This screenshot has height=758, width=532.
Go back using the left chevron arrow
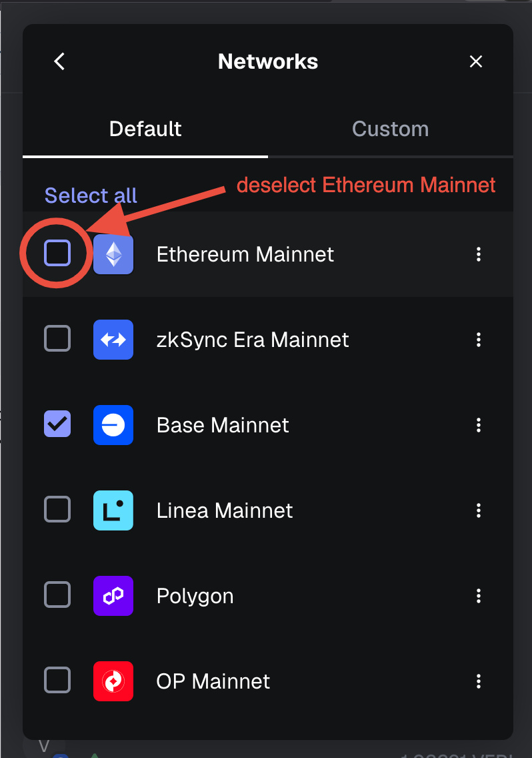tap(59, 61)
